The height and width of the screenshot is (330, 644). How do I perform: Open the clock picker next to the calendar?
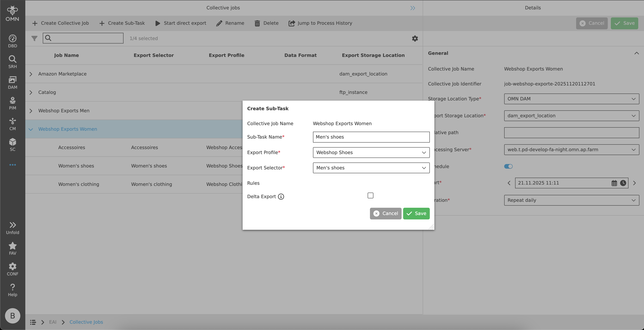[623, 183]
